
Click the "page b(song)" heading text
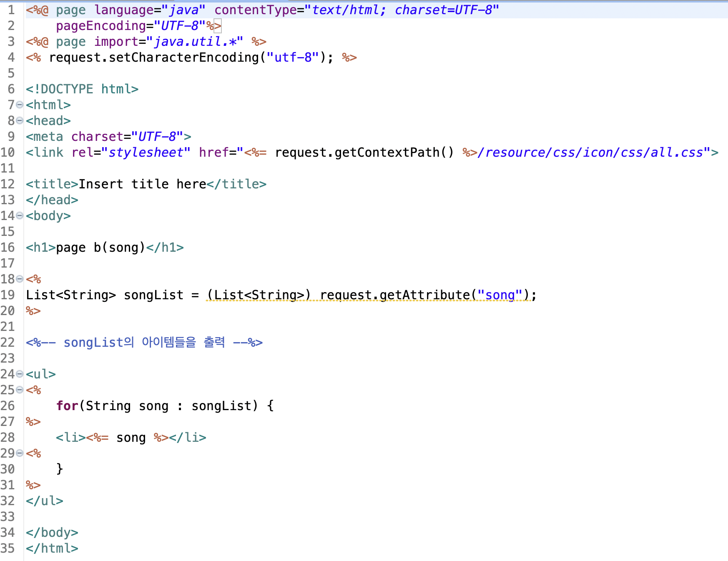(100, 248)
